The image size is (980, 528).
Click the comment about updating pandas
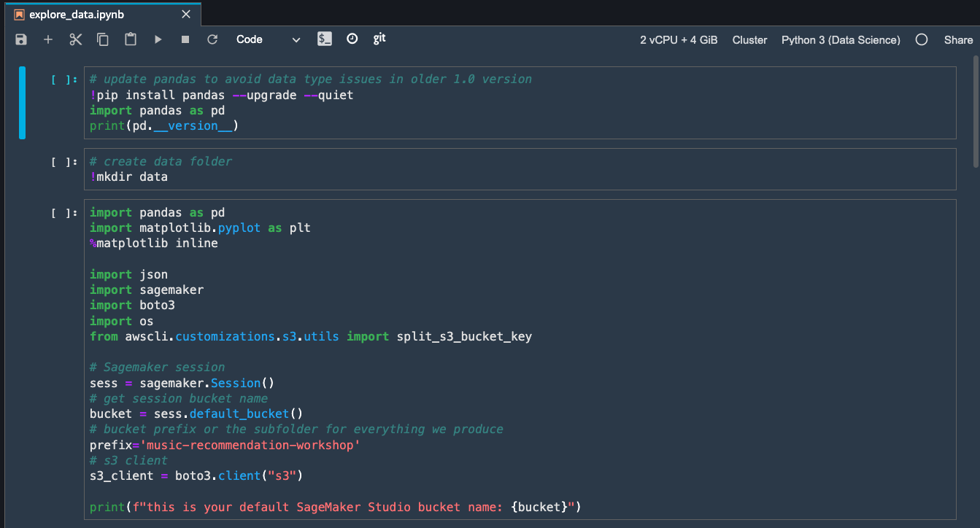click(311, 79)
